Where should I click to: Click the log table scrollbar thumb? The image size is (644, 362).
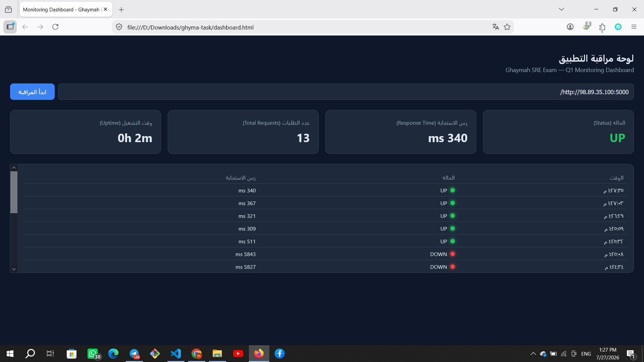(14, 192)
